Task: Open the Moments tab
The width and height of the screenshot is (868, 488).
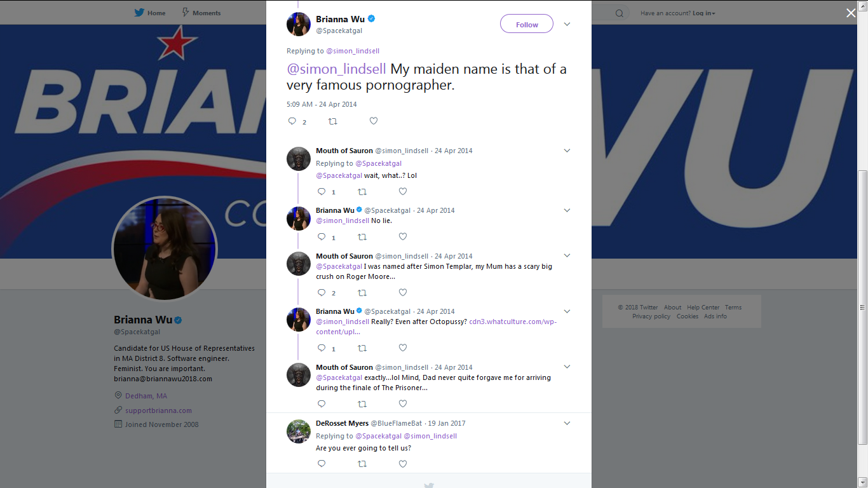Action: pyautogui.click(x=201, y=13)
